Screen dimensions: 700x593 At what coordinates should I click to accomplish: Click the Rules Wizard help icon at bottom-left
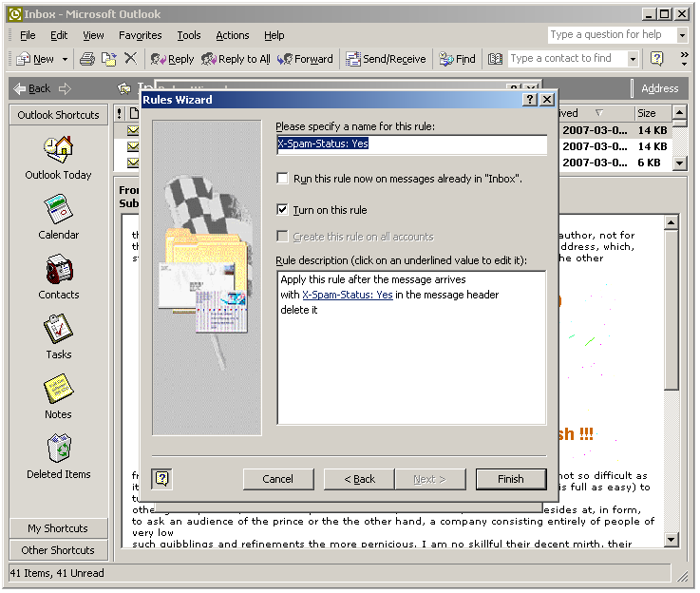[162, 479]
